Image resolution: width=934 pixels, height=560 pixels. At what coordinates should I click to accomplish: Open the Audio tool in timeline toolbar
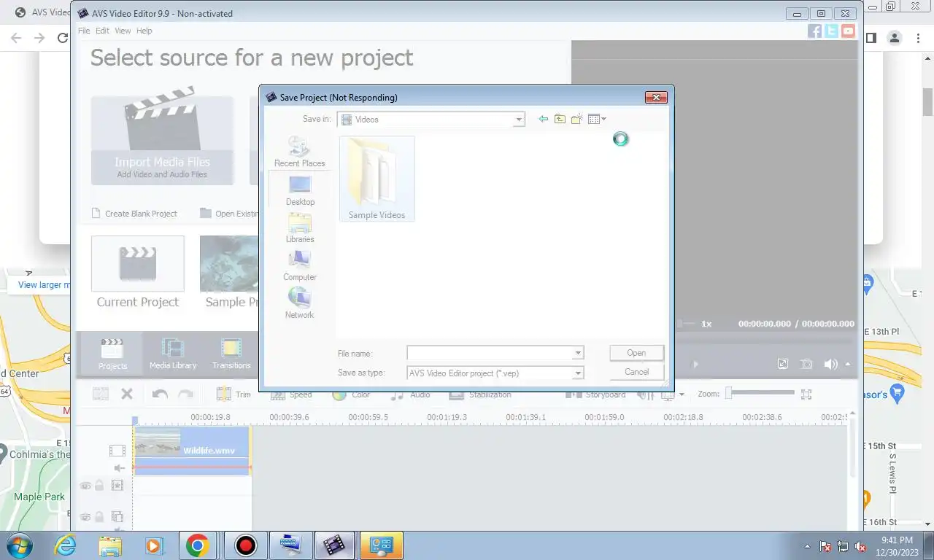[x=410, y=394]
